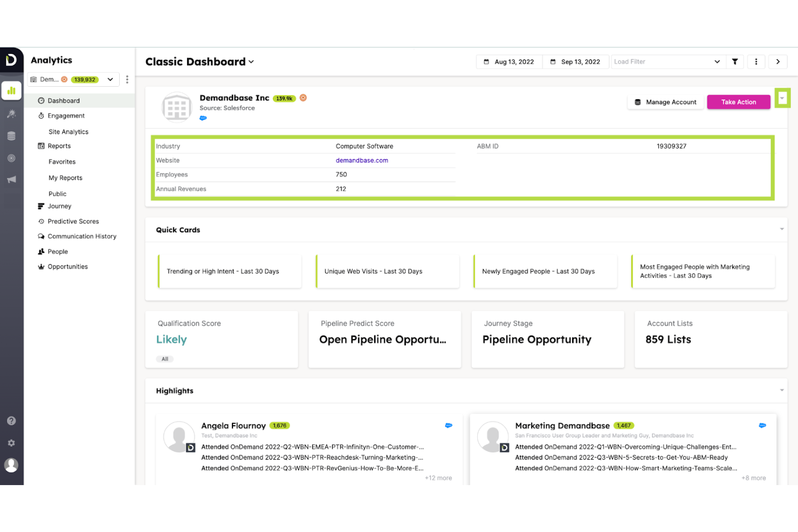The width and height of the screenshot is (798, 532).
Task: Open the Load Filter combo box
Action: point(666,62)
